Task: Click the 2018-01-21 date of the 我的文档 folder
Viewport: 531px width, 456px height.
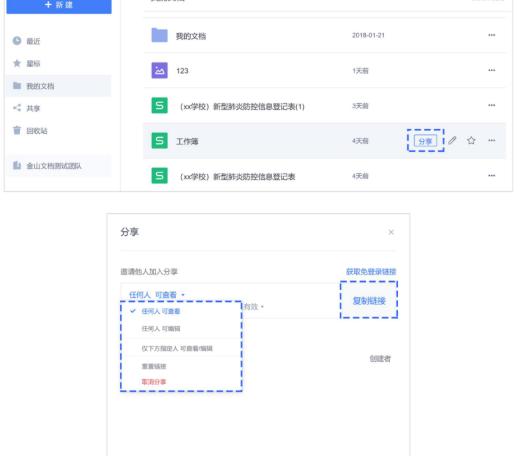Action: (368, 35)
